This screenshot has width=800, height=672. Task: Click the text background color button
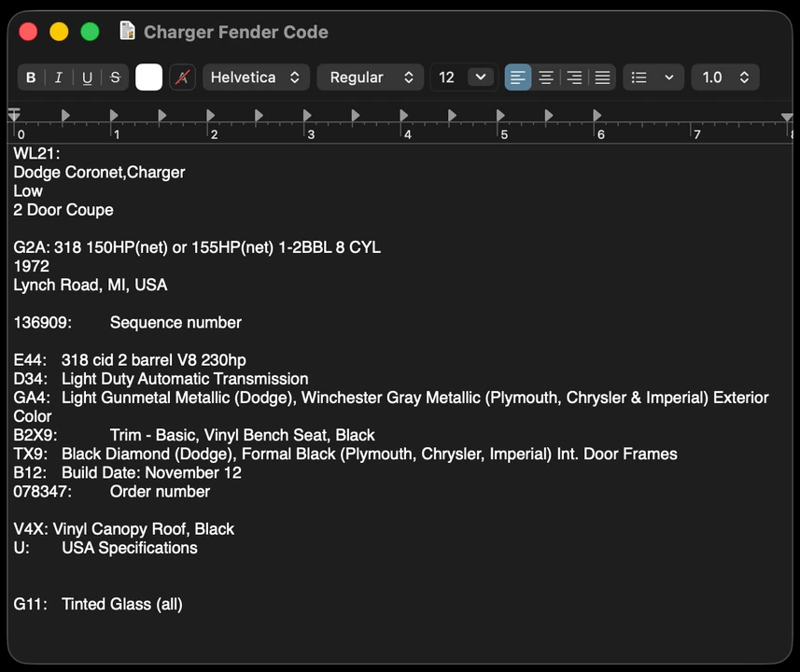[x=182, y=77]
